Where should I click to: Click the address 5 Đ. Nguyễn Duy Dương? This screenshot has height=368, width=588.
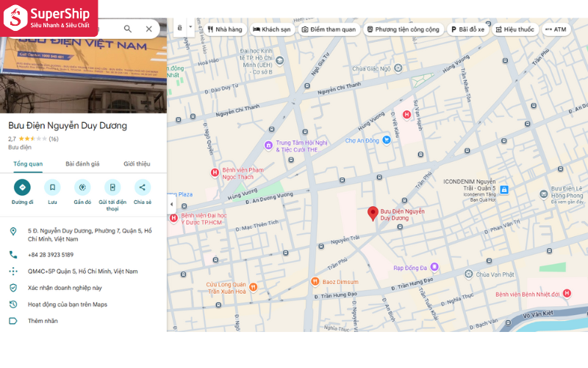coord(90,235)
